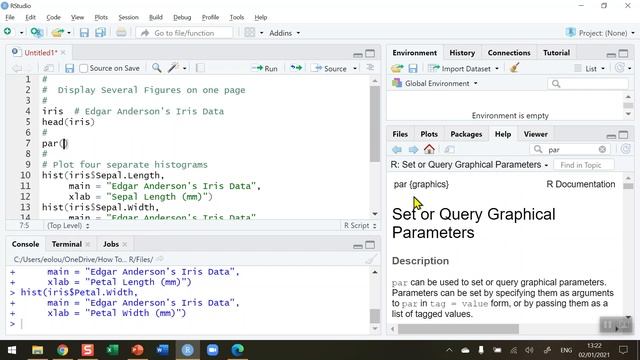Show Help in new window icon
Viewport: 640px width, 360px height.
(x=449, y=149)
